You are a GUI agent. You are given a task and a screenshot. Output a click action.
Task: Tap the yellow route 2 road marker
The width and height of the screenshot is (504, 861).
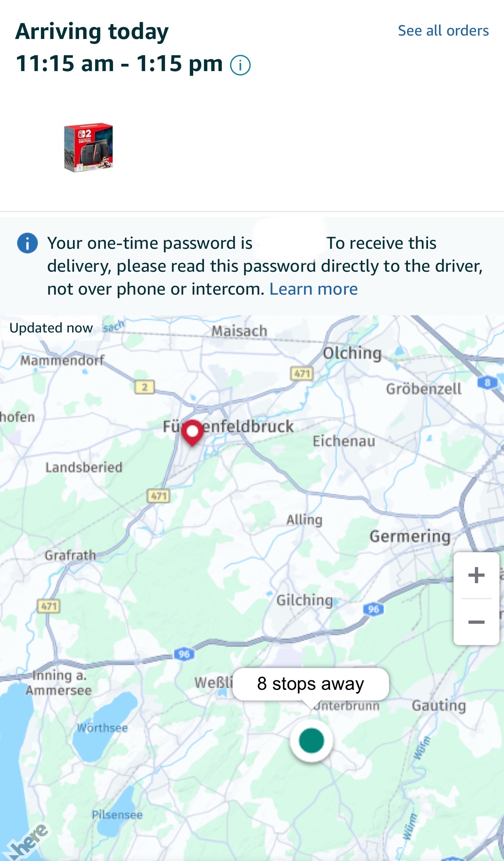pos(145,387)
